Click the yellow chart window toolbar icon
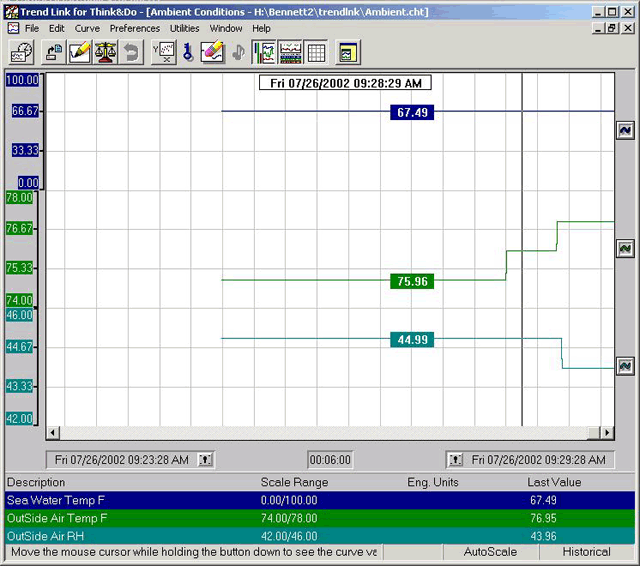Image resolution: width=640 pixels, height=566 pixels. pos(348,52)
